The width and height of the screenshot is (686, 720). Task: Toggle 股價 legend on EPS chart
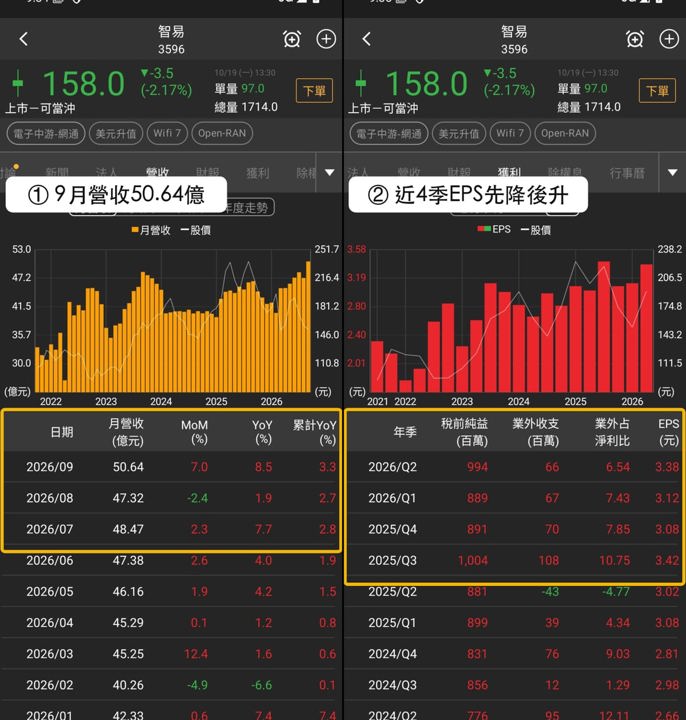point(535,230)
